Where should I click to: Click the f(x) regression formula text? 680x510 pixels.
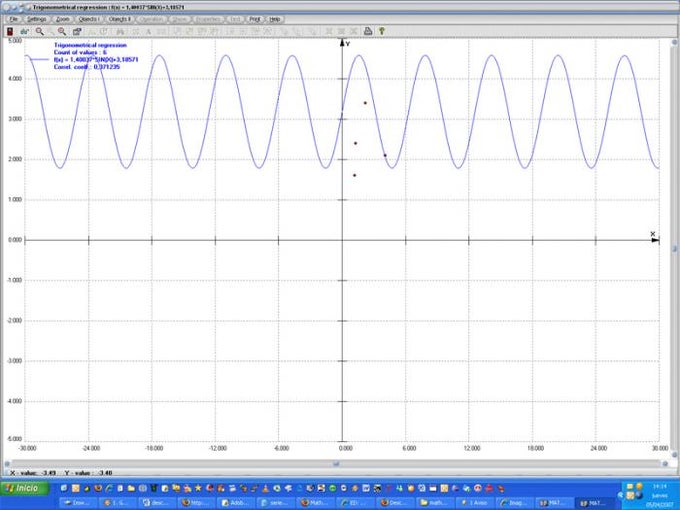96,59
